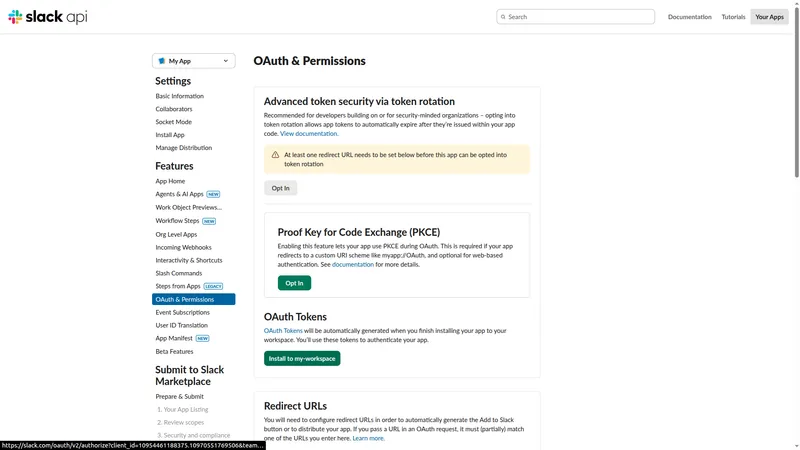
Task: Open Documentation in the top navigation
Action: click(689, 17)
